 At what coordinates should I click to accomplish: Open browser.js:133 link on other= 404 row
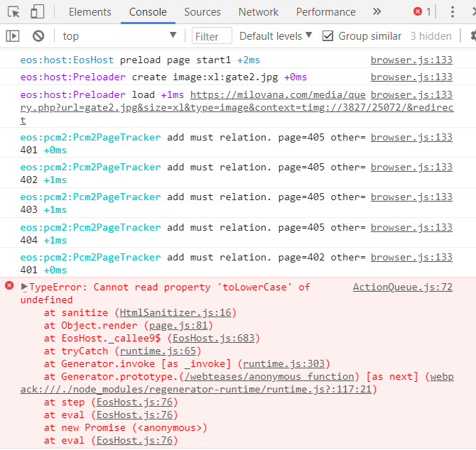[411, 227]
